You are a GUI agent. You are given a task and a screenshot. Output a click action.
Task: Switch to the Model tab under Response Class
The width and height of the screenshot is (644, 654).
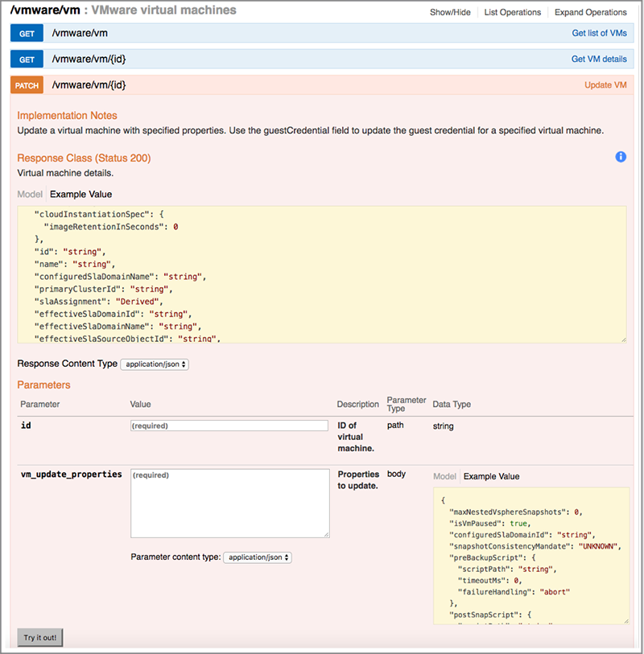click(30, 195)
